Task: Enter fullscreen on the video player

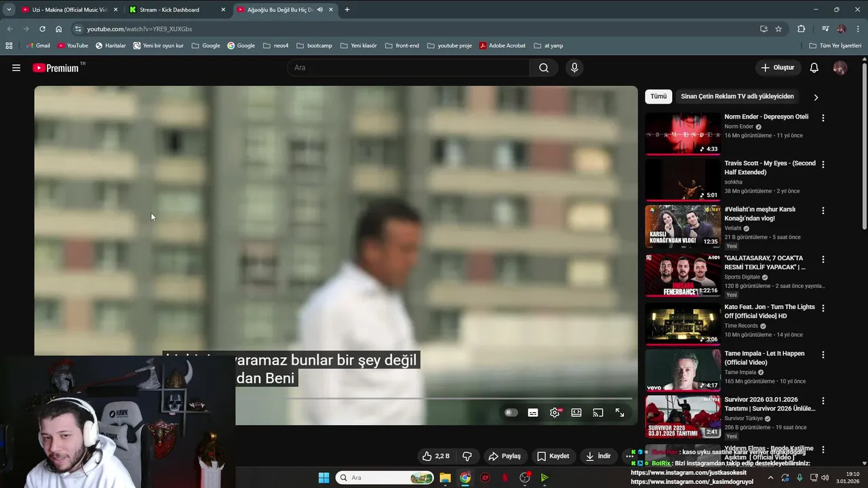Action: pos(620,412)
